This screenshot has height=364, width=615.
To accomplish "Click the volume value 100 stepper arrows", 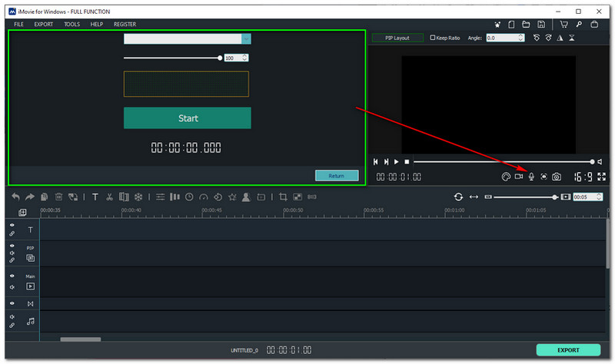I will 246,58.
